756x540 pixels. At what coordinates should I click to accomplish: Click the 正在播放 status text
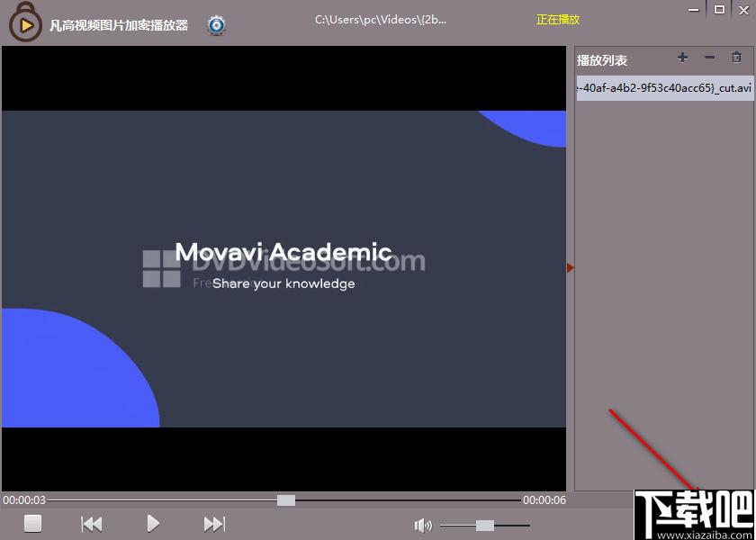558,20
